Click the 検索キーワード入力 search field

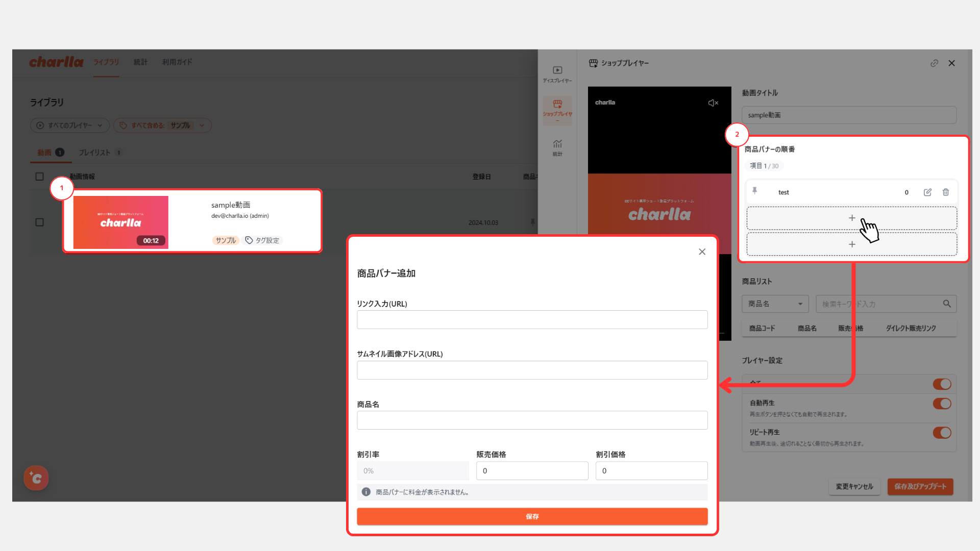click(878, 304)
